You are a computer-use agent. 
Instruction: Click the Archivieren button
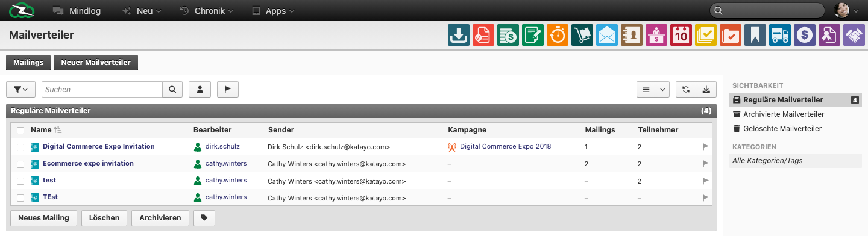pos(160,218)
